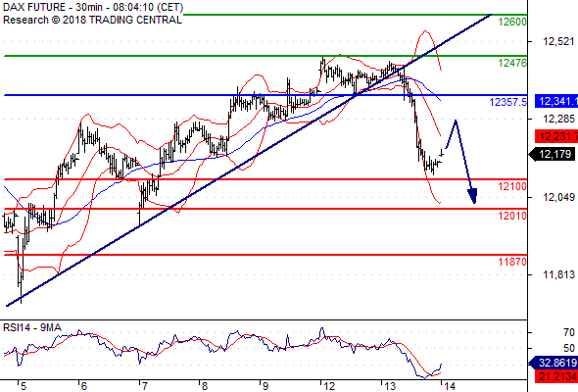Click the 12476 green resistance label
This screenshot has height=392, width=578.
click(x=512, y=63)
